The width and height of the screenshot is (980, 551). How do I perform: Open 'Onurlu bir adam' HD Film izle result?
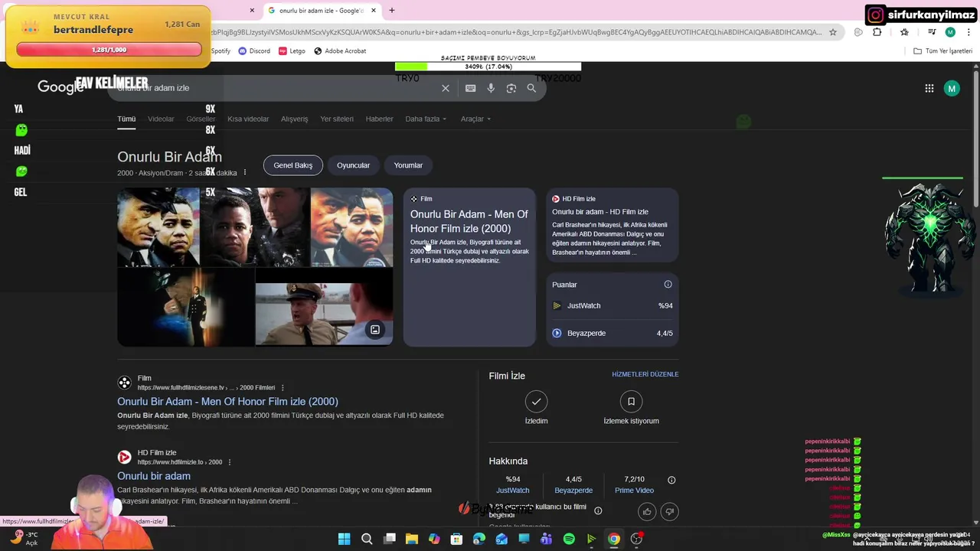[154, 476]
